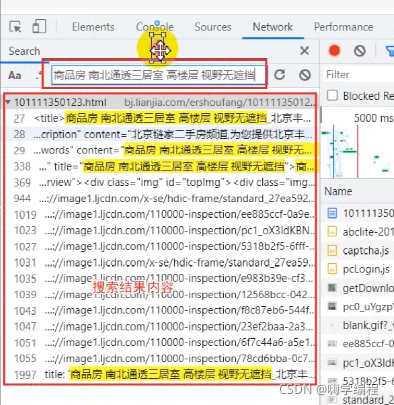Image resolution: width=394 pixels, height=405 pixels.
Task: Close the Search panel
Action: pyautogui.click(x=304, y=51)
